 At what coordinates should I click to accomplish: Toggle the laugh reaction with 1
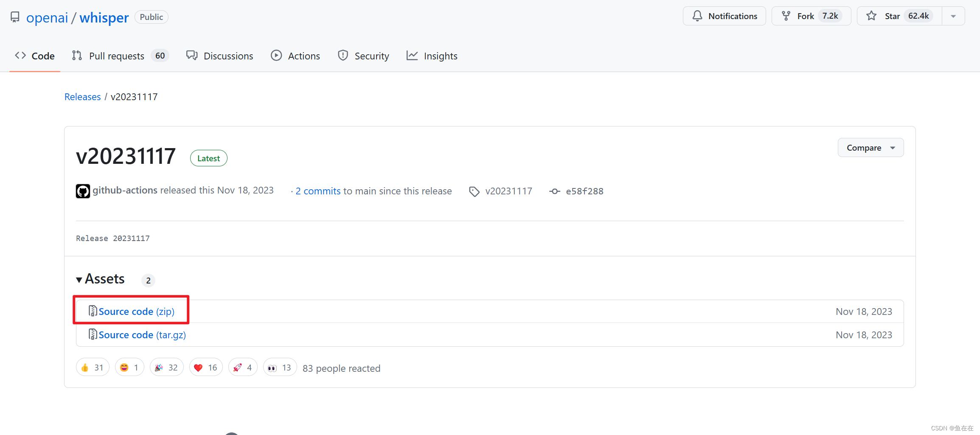tap(129, 368)
